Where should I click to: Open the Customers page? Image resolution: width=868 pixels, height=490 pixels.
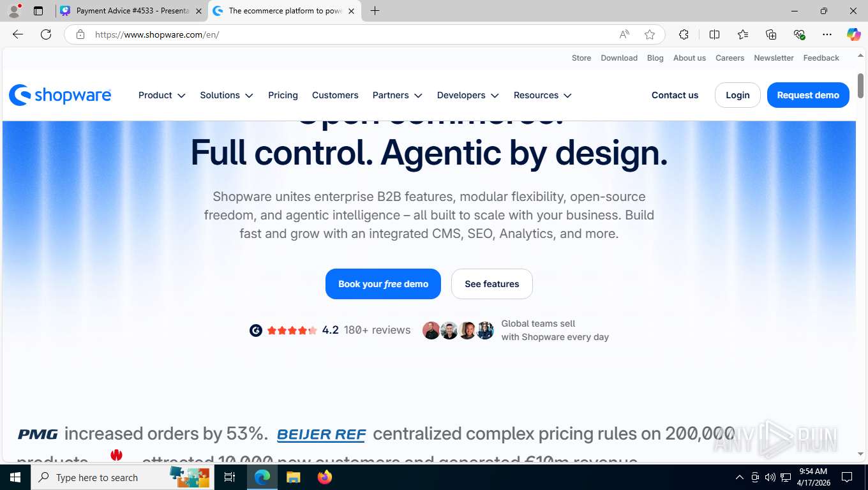pos(335,95)
